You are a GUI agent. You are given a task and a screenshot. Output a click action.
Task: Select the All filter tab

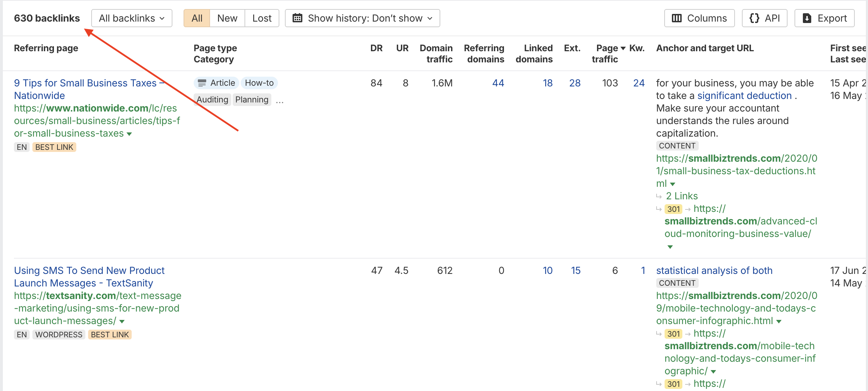click(x=197, y=18)
